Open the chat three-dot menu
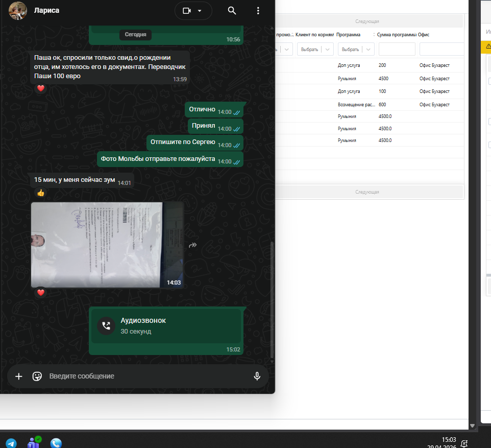The height and width of the screenshot is (448, 491). tap(258, 11)
